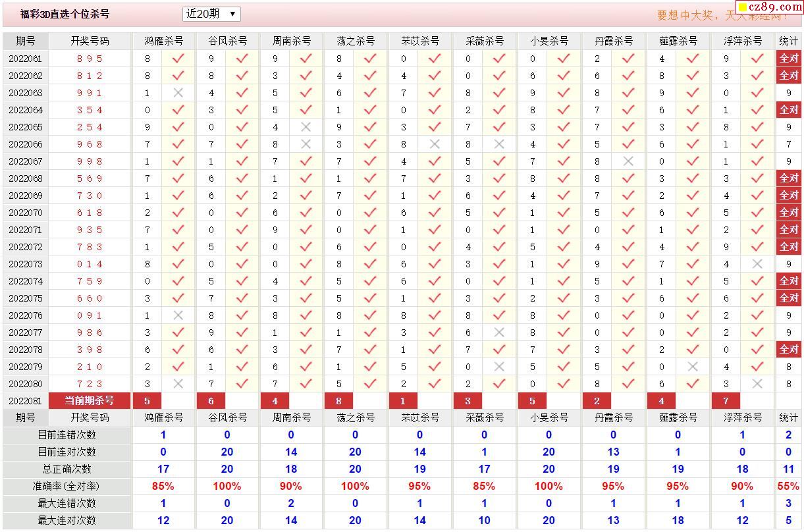Click the 丹霞杀号 top column header
The width and height of the screenshot is (804, 532).
[x=614, y=41]
